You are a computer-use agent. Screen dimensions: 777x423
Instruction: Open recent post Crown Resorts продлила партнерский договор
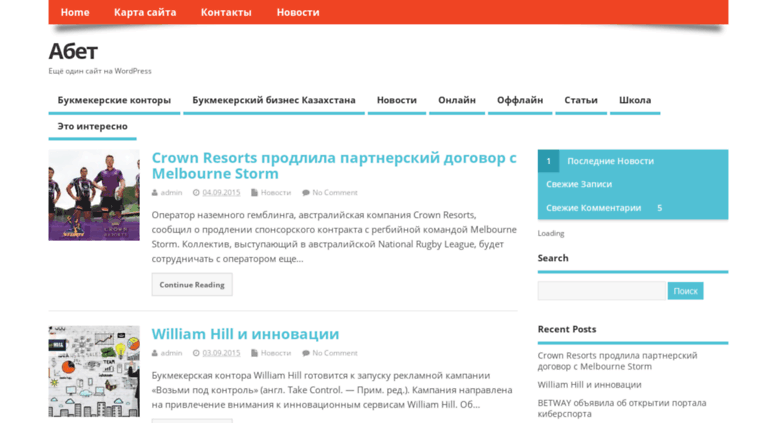[617, 361]
